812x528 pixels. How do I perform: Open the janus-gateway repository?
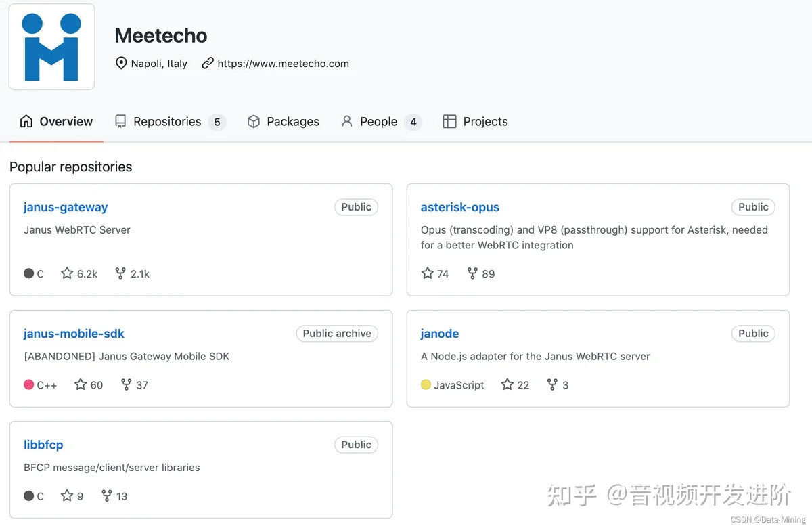(66, 207)
